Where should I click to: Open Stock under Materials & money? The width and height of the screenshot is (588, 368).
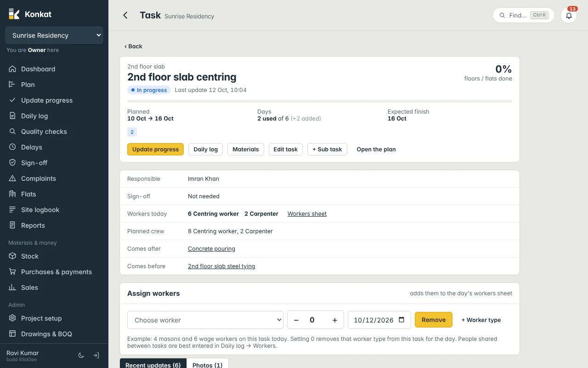(x=54, y=256)
